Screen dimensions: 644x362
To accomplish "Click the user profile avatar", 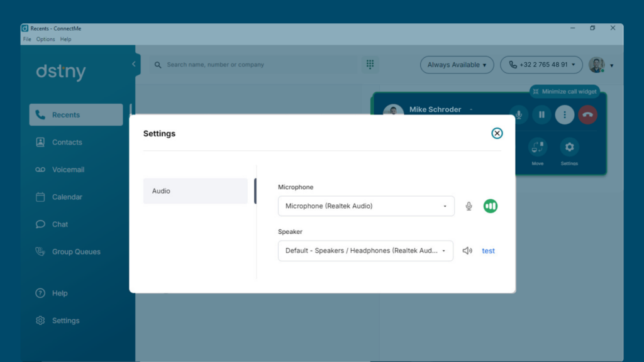I will tap(596, 65).
